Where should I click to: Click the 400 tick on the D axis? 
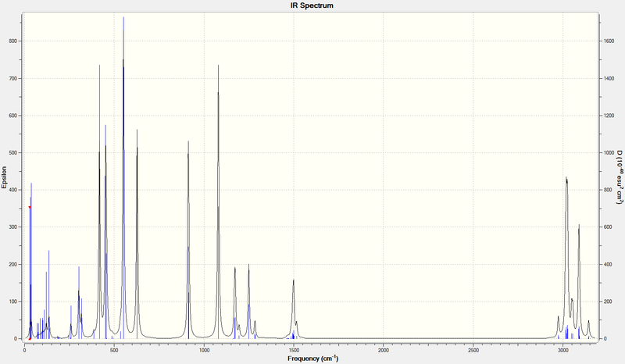[607, 264]
